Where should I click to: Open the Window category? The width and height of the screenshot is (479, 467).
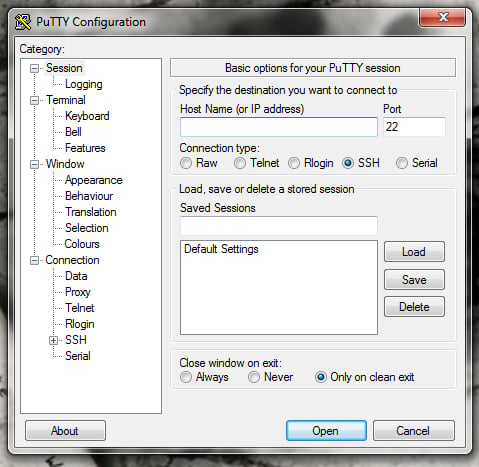click(65, 164)
